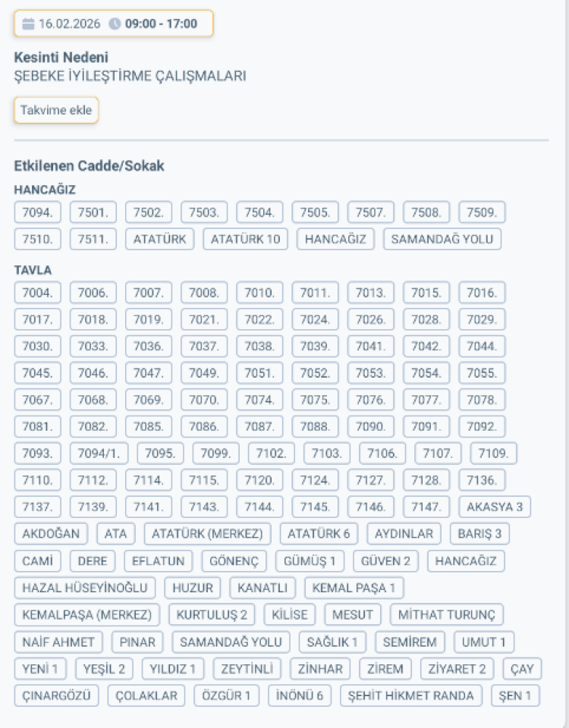Viewport: 569px width, 728px height.
Task: Tap the KİLİSE street tag
Action: coord(289,614)
